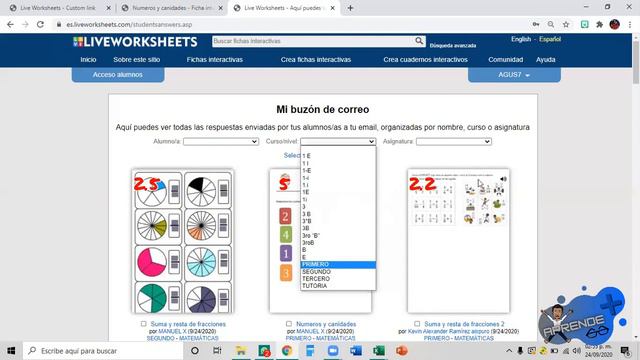Open fractions worksheet thumbnail graded 2,5
Screen dimensions: 640x360
pos(182,241)
